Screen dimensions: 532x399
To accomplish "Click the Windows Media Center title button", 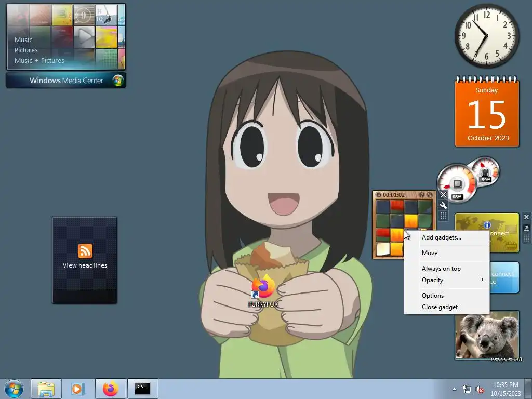I will click(x=66, y=81).
